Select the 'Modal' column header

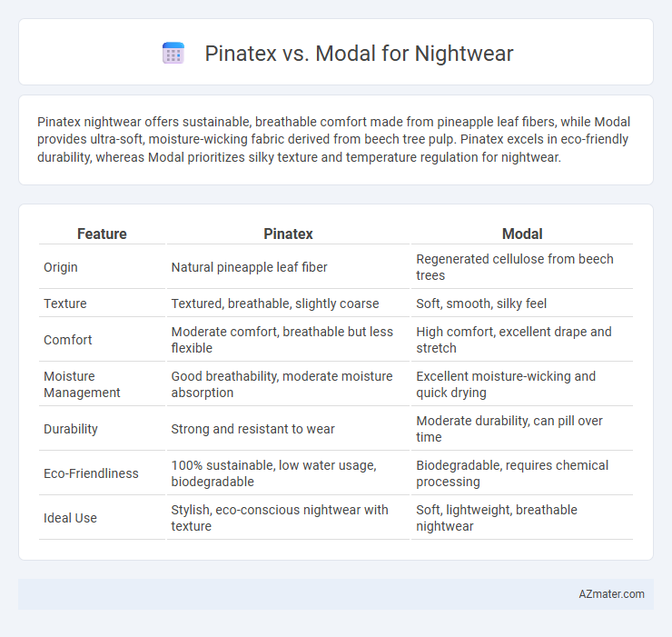point(522,234)
